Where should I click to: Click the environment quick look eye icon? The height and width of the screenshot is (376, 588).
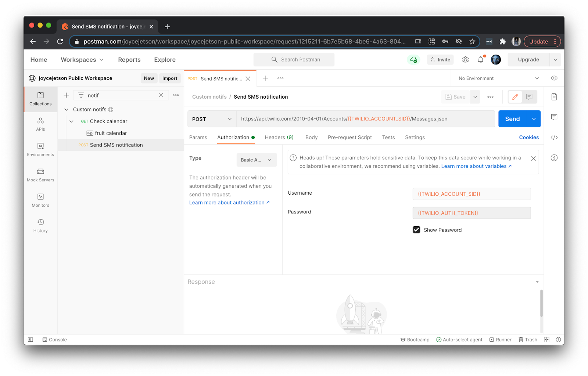[x=554, y=78]
